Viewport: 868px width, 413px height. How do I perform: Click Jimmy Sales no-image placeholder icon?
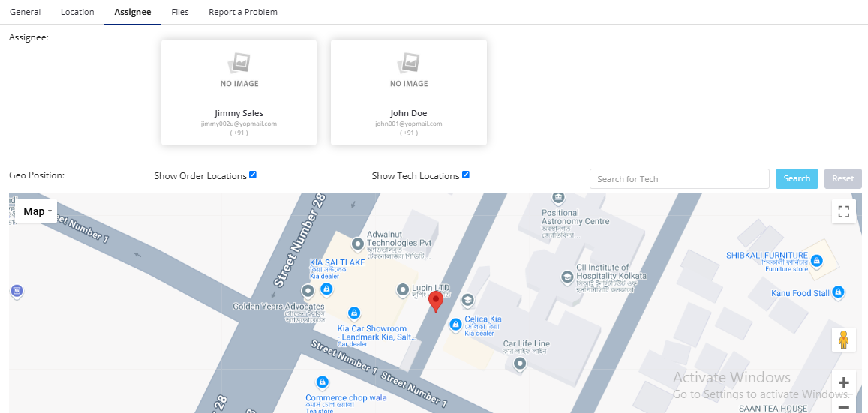tap(239, 63)
